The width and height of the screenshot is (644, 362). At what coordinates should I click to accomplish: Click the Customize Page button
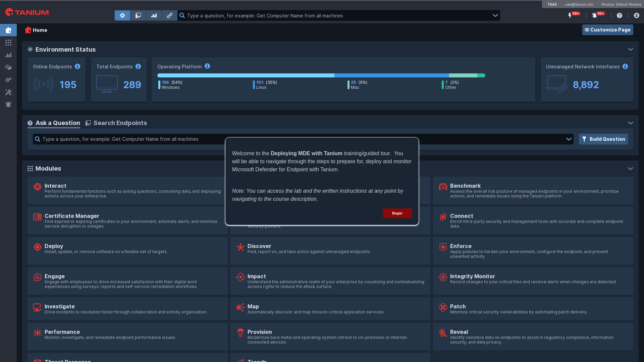(607, 30)
